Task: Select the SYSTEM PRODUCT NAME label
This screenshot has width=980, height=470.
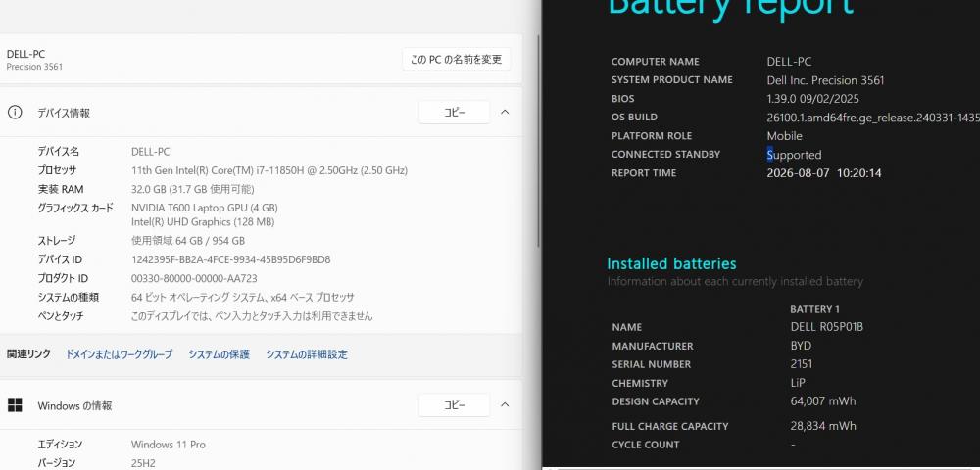Action: click(x=672, y=80)
